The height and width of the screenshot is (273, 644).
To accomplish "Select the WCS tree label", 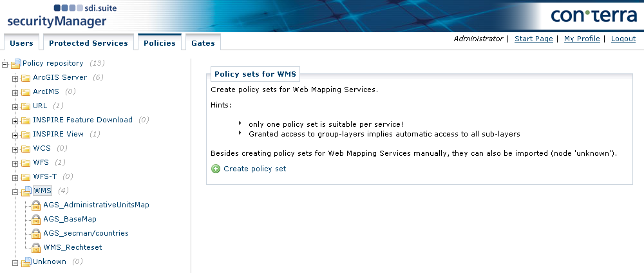I will 42,148.
